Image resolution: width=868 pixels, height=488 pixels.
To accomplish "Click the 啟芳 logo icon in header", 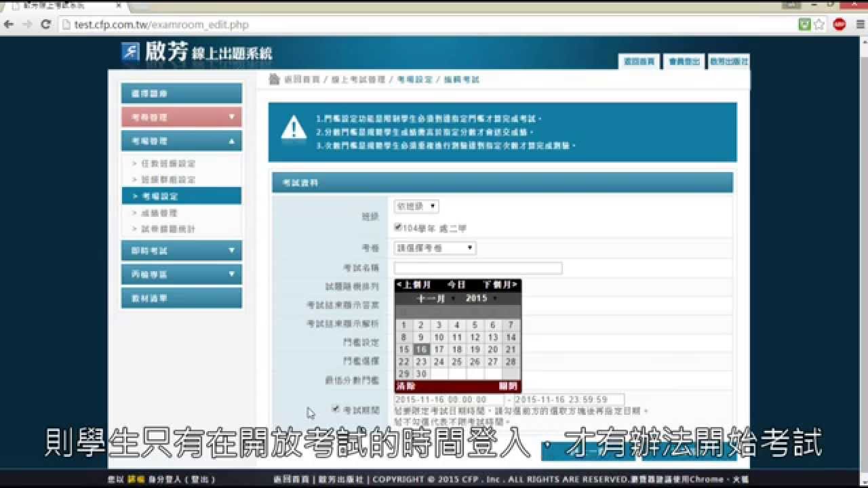I will pyautogui.click(x=131, y=52).
